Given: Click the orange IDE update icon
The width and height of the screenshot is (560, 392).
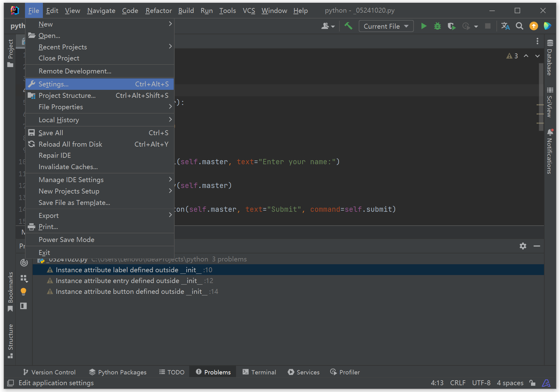Looking at the screenshot, I should pyautogui.click(x=533, y=26).
